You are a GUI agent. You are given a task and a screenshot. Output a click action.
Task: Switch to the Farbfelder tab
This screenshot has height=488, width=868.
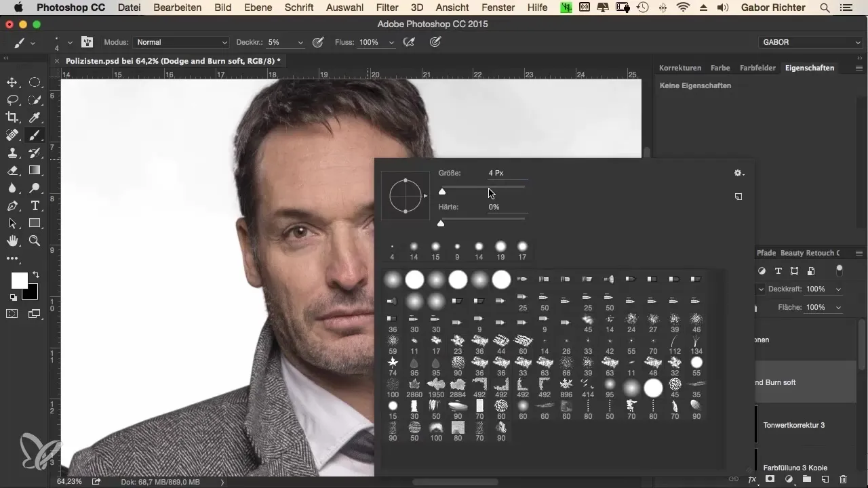coord(757,68)
